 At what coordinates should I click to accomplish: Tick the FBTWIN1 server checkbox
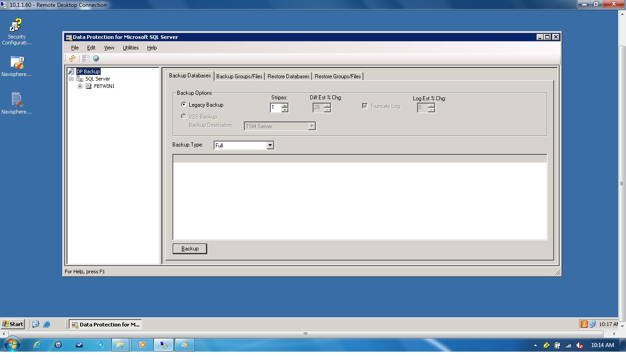89,86
